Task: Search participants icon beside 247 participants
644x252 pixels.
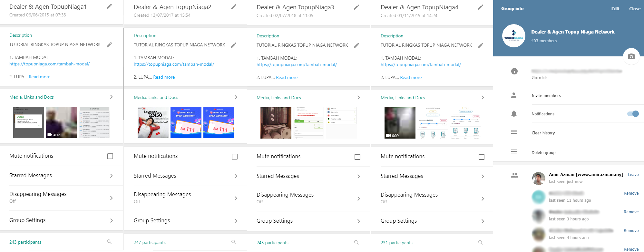Action: pyautogui.click(x=234, y=242)
